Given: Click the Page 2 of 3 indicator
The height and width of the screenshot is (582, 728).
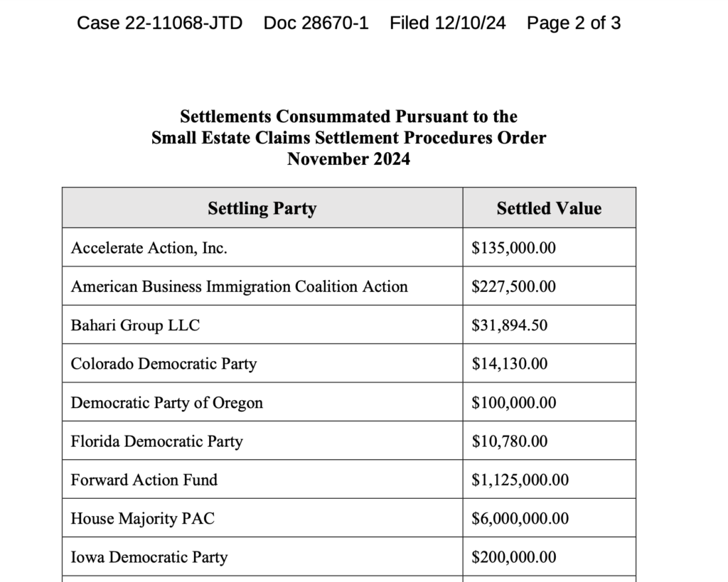Looking at the screenshot, I should pos(573,23).
